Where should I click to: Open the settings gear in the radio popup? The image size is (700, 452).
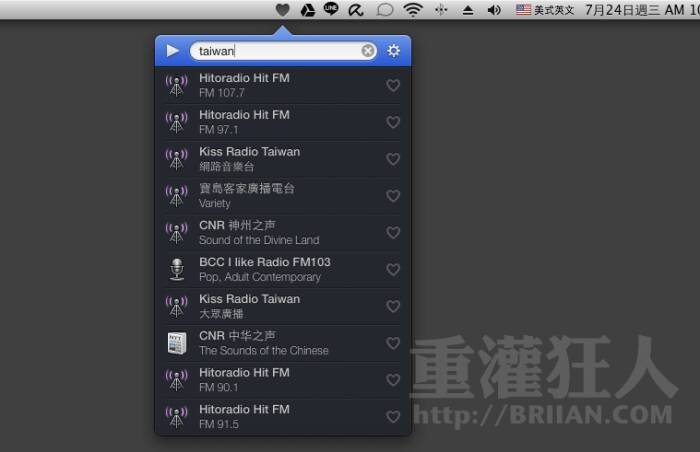pyautogui.click(x=393, y=51)
